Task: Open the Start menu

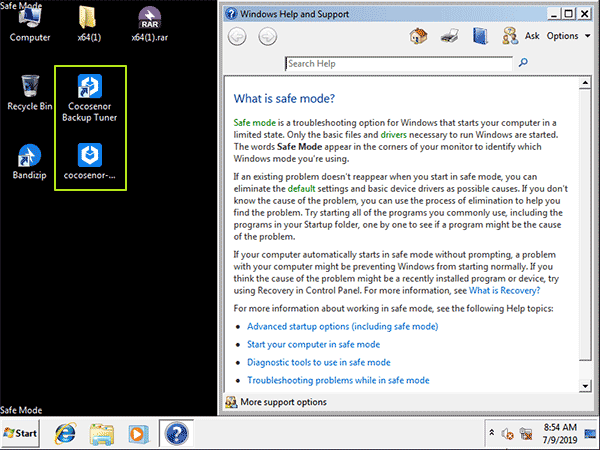Action: [x=20, y=433]
